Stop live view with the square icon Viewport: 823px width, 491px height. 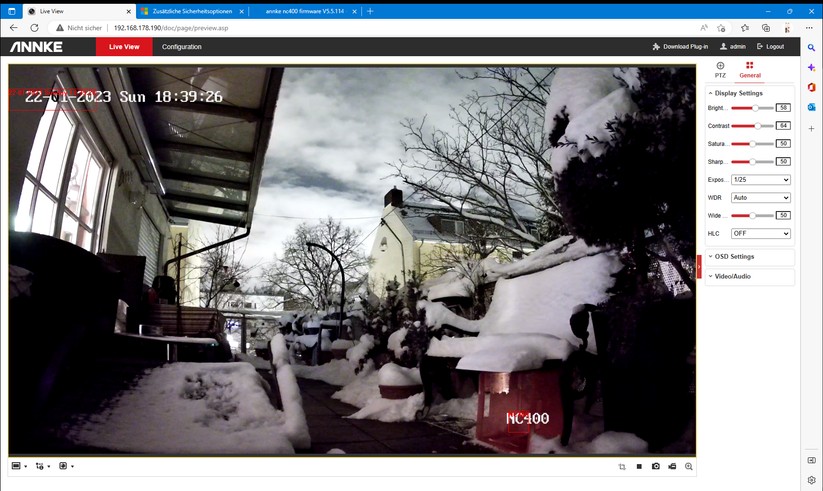coord(639,466)
